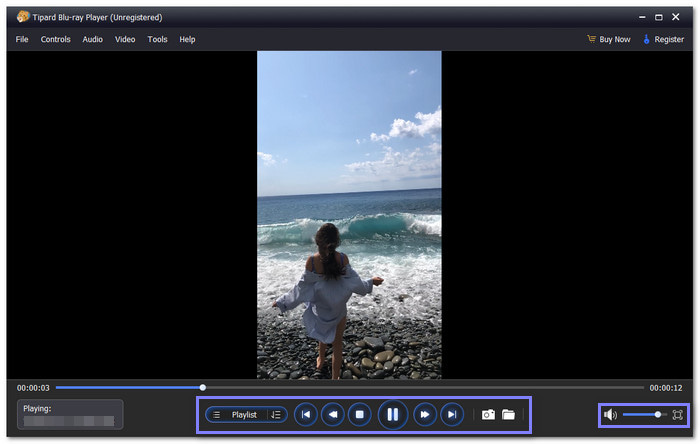Stop the video playback
Viewport: 700px width, 444px height.
point(359,415)
